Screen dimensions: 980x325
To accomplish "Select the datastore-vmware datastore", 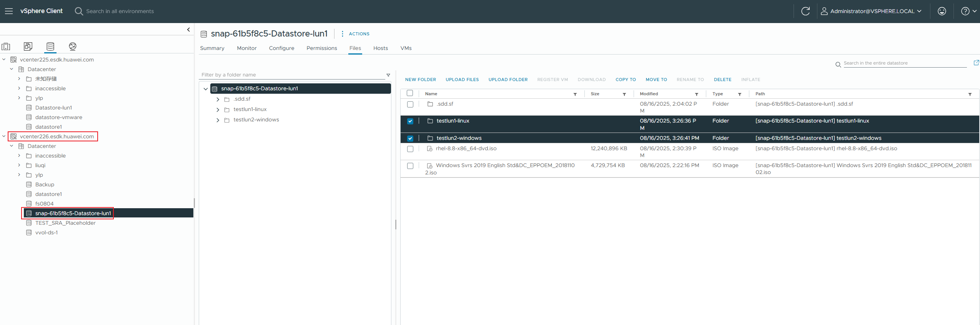I will coord(59,117).
